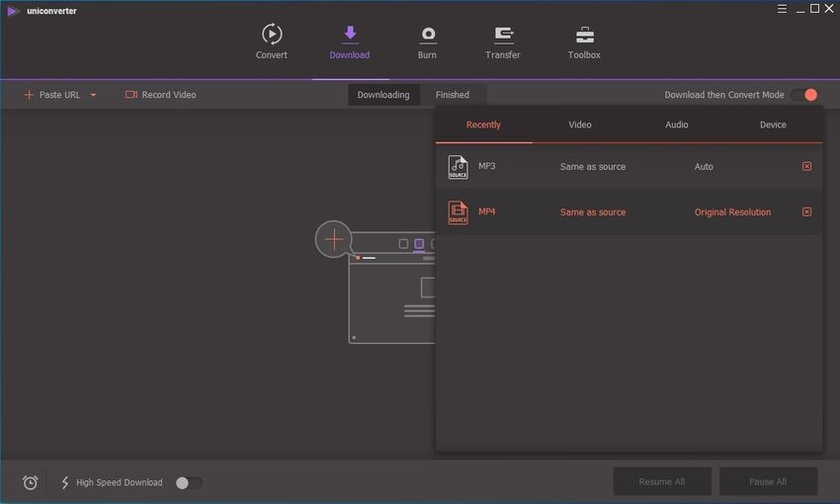The image size is (840, 504).
Task: Select the Video format tab
Action: coord(580,125)
